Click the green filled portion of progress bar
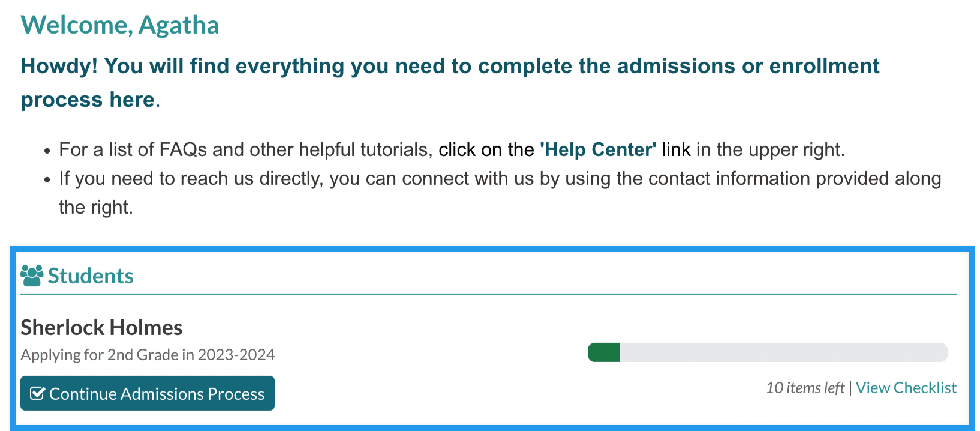Screen dimensions: 980x431 point(604,352)
